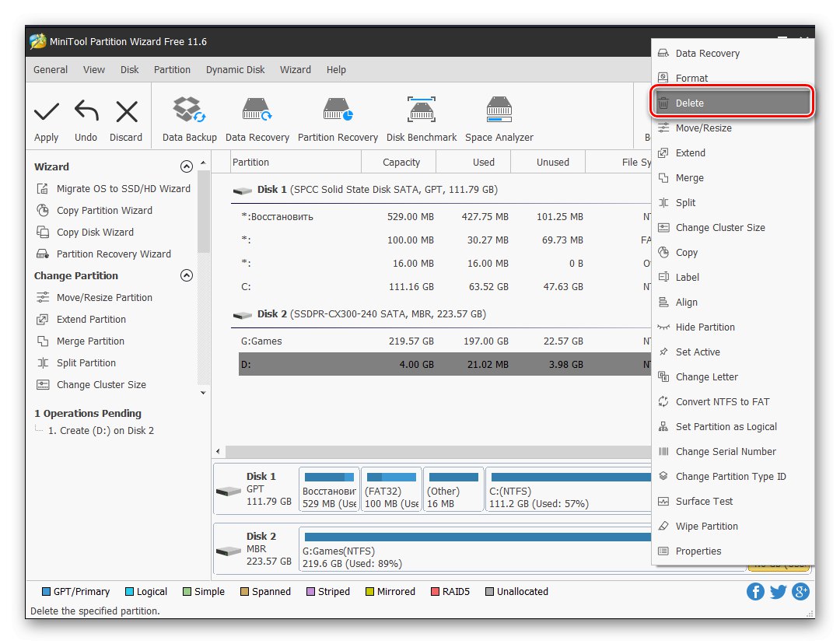This screenshot has width=840, height=644.
Task: Choose Wipe Partition in the context menu
Action: point(732,527)
